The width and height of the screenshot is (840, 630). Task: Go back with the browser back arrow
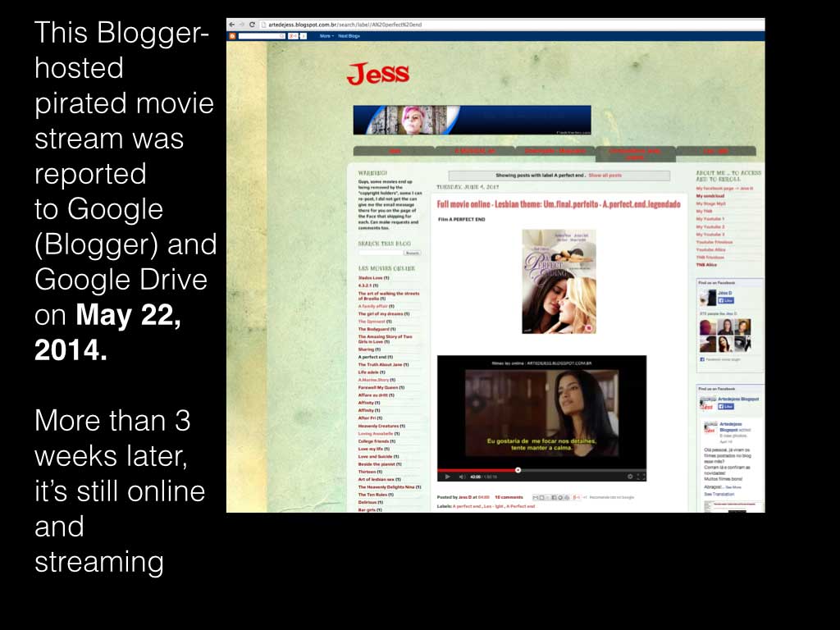[x=232, y=25]
